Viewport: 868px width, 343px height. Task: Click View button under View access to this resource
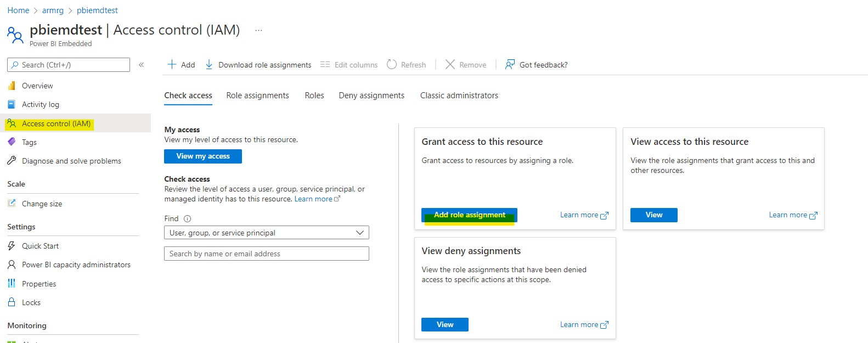pos(654,215)
